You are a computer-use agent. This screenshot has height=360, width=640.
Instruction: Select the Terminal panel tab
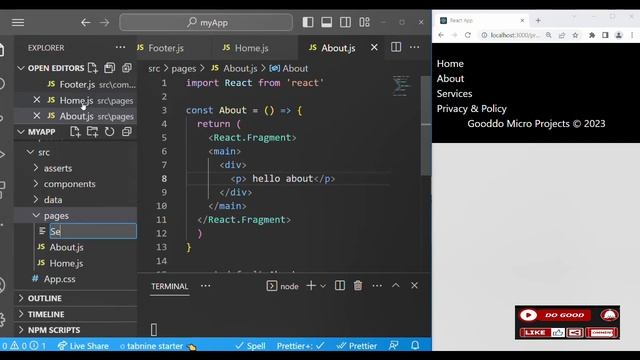coord(170,286)
